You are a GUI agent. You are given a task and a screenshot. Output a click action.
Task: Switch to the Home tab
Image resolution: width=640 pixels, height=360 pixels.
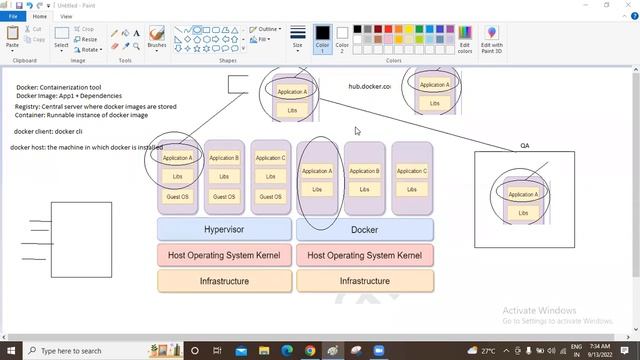point(40,16)
